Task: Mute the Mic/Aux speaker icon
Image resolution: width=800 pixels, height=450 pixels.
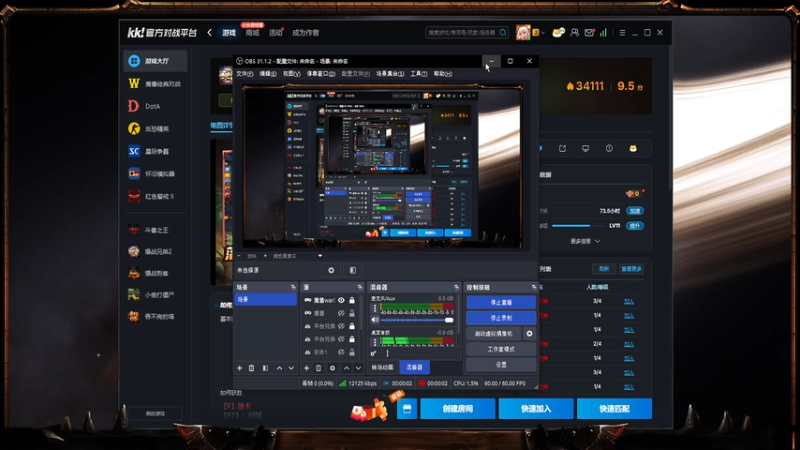Action: click(x=375, y=320)
